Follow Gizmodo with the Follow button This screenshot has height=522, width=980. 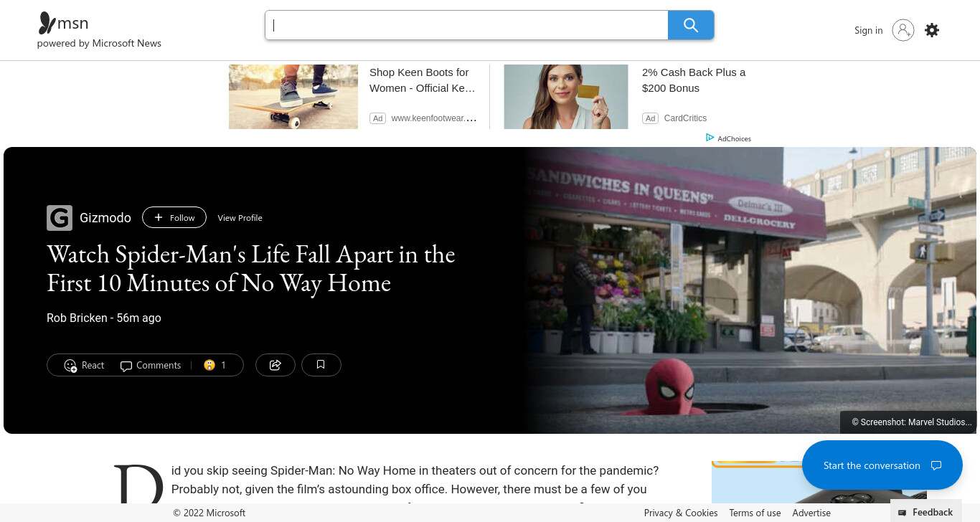tap(174, 217)
